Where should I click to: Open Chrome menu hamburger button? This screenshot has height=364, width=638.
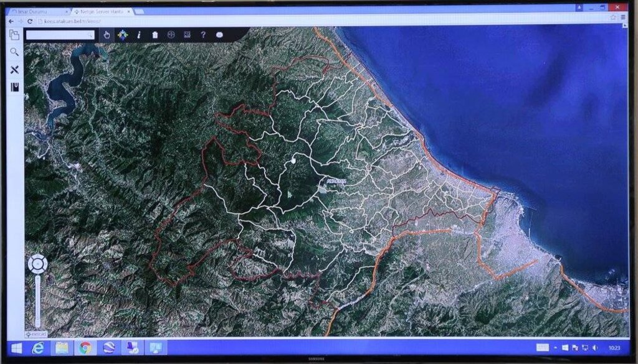click(x=622, y=17)
